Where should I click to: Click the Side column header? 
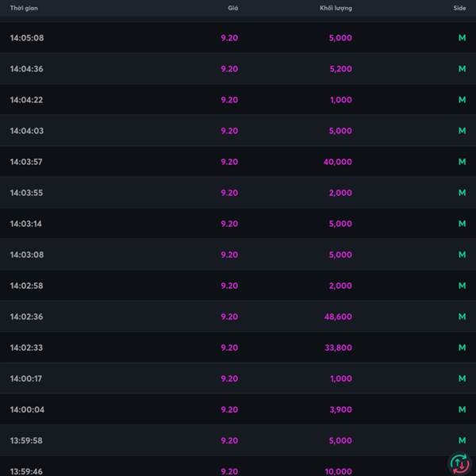pyautogui.click(x=459, y=8)
